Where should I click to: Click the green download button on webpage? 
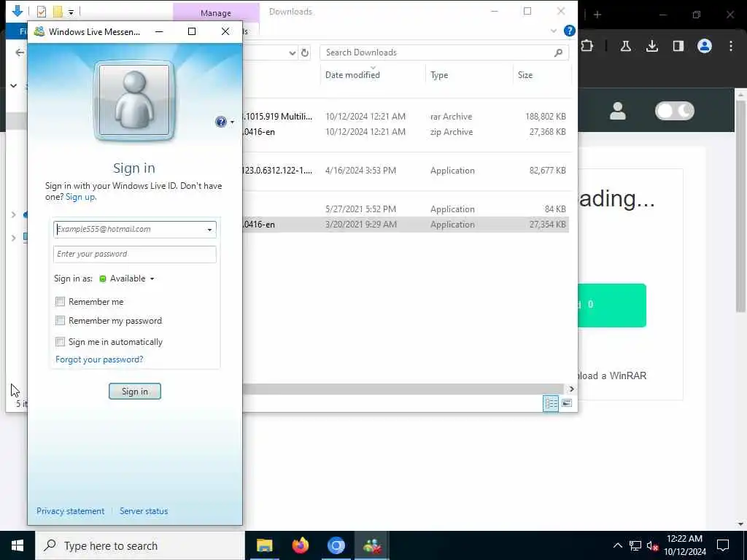pos(612,306)
